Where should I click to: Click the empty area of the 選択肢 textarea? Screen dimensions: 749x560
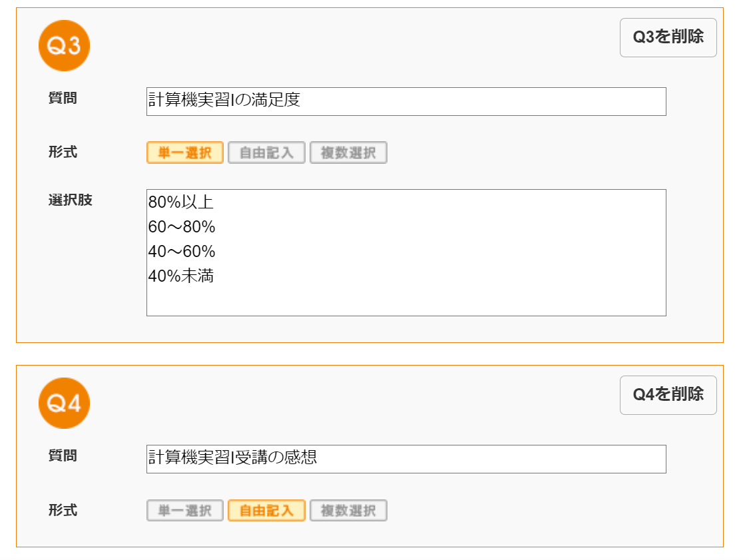tap(406, 301)
